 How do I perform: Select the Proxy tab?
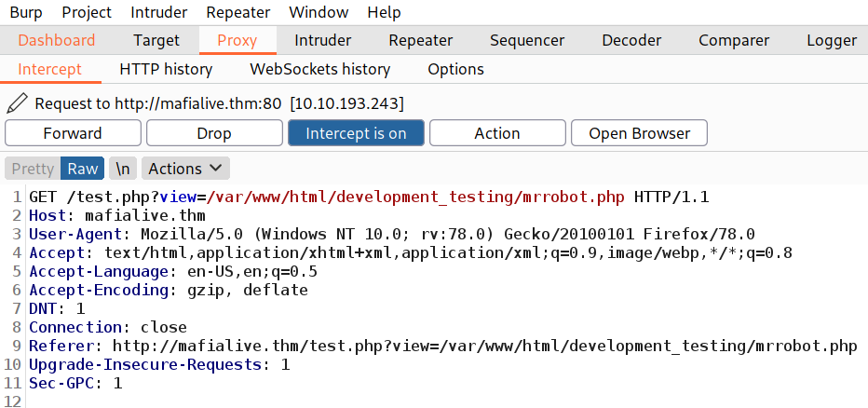(237, 40)
